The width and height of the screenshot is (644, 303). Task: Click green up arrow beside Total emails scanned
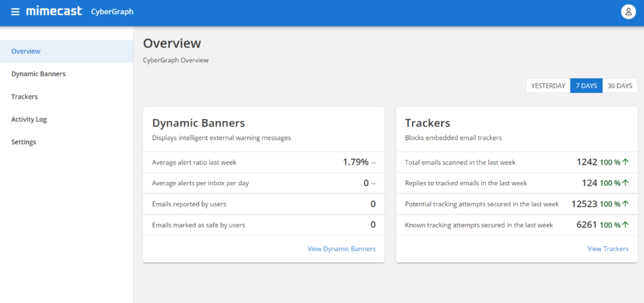[626, 163]
